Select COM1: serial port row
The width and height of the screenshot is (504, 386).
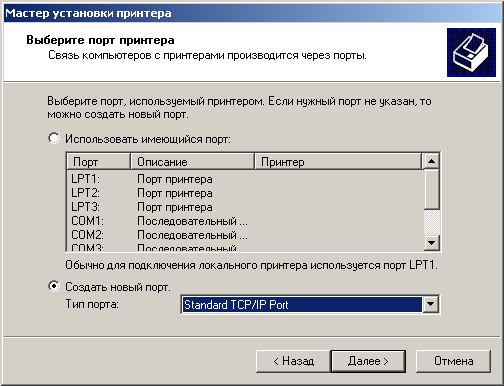[x=245, y=221]
